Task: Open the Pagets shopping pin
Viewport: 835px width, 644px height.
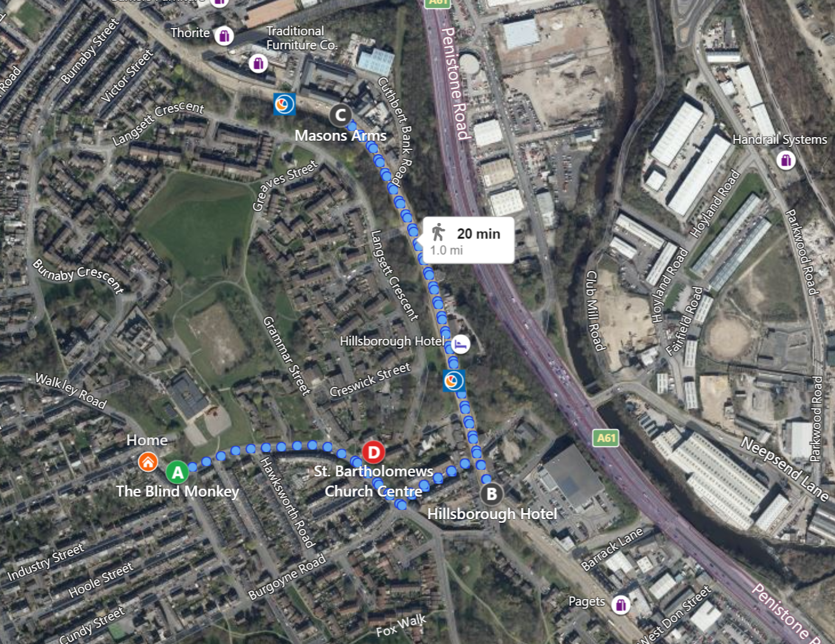Action: [621, 604]
